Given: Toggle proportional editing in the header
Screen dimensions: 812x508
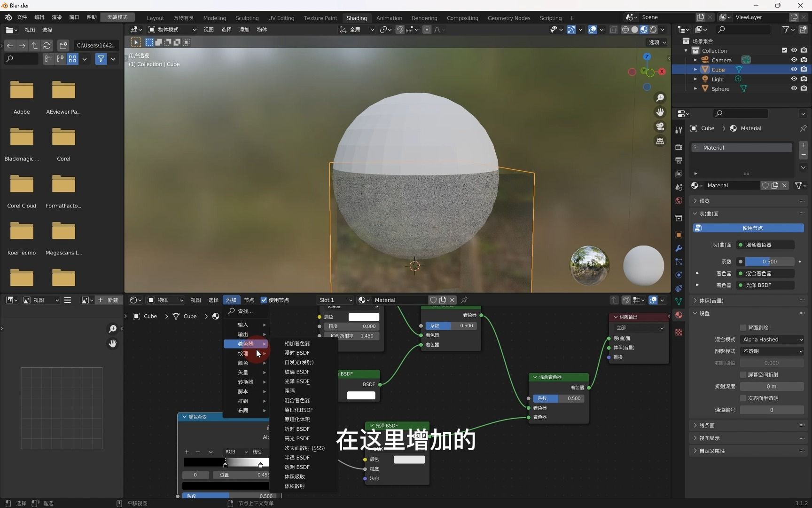Looking at the screenshot, I should tap(427, 29).
